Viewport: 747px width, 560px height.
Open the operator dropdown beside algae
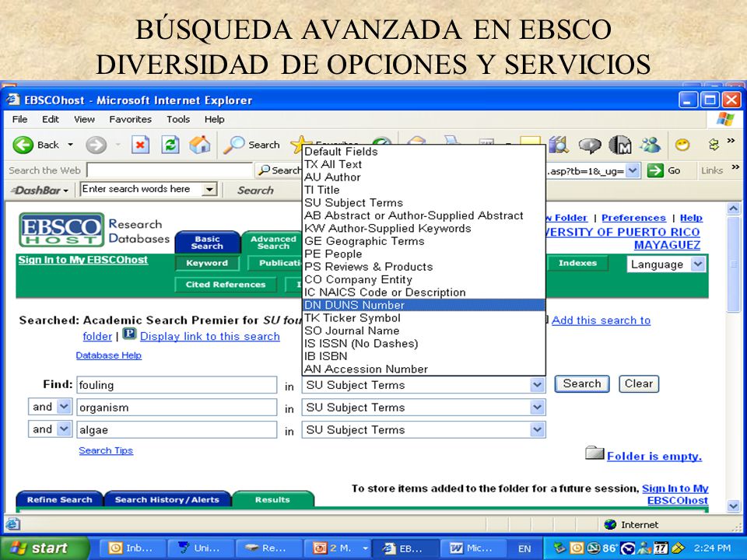(x=64, y=429)
